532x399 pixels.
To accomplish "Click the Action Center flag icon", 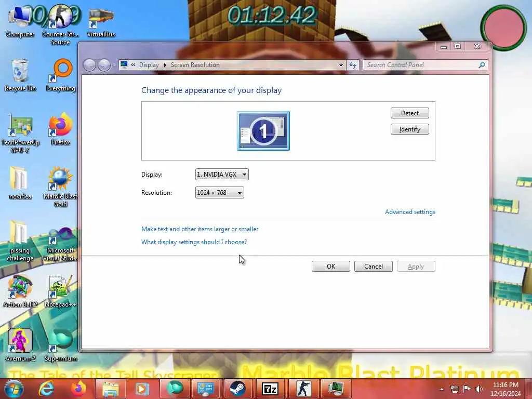I will 467,389.
